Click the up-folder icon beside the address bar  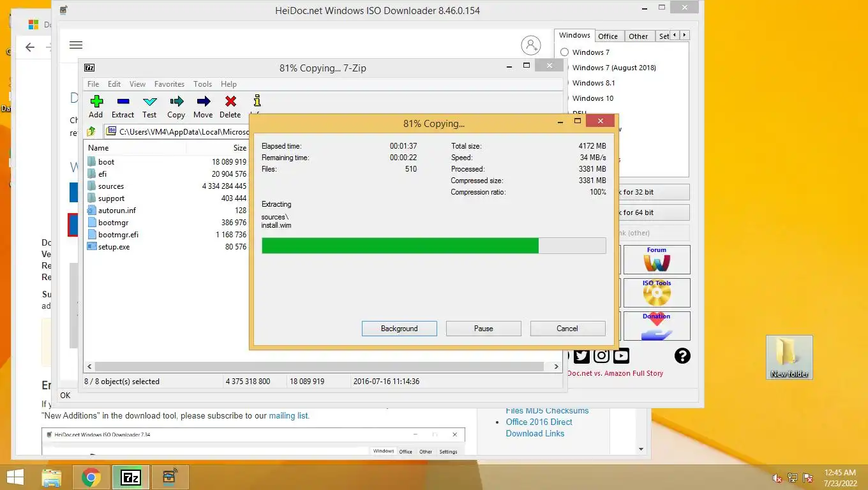tap(91, 131)
